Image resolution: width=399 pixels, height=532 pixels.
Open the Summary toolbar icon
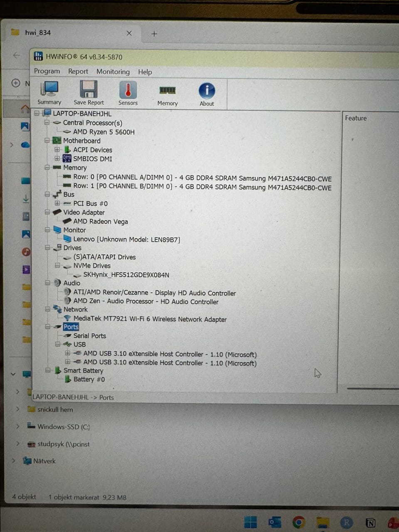49,93
